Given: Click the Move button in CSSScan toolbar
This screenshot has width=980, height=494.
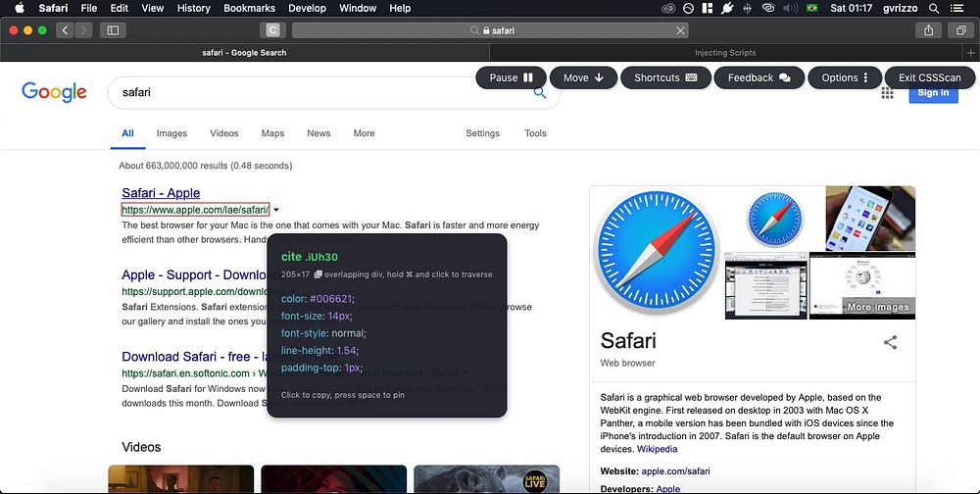Looking at the screenshot, I should click(x=584, y=77).
